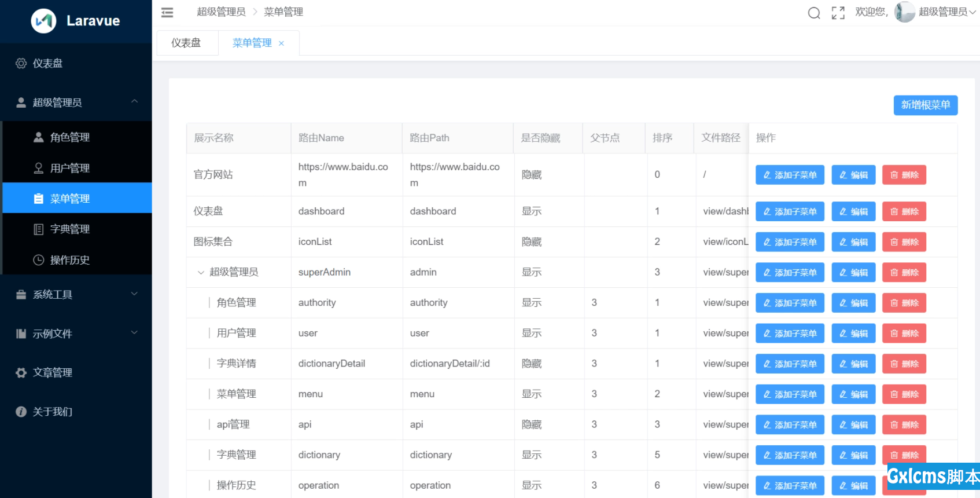Open the search magnifier icon
This screenshot has width=980, height=498.
(x=814, y=13)
